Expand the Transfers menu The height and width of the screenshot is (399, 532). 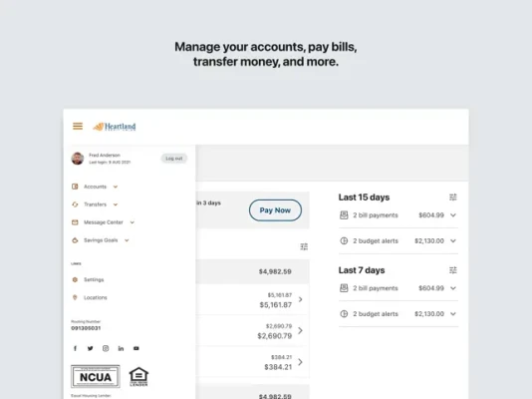pos(95,204)
